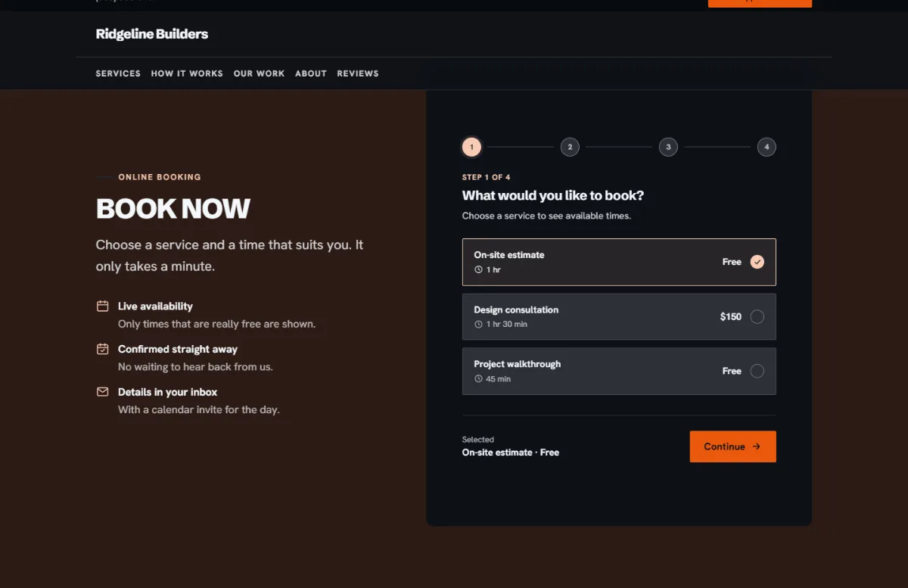The width and height of the screenshot is (908, 588).
Task: Open the Our Work page
Action: click(x=259, y=73)
